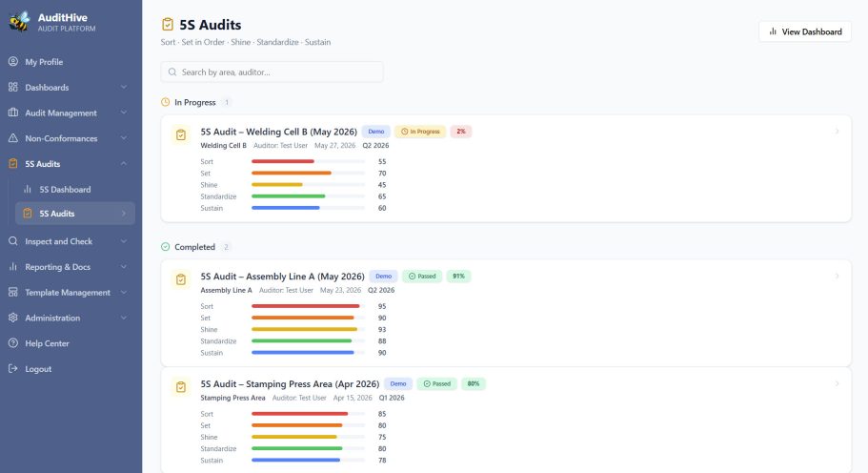
Task: Click the red Sort progress bar of Welding Cell B
Action: [x=283, y=161]
